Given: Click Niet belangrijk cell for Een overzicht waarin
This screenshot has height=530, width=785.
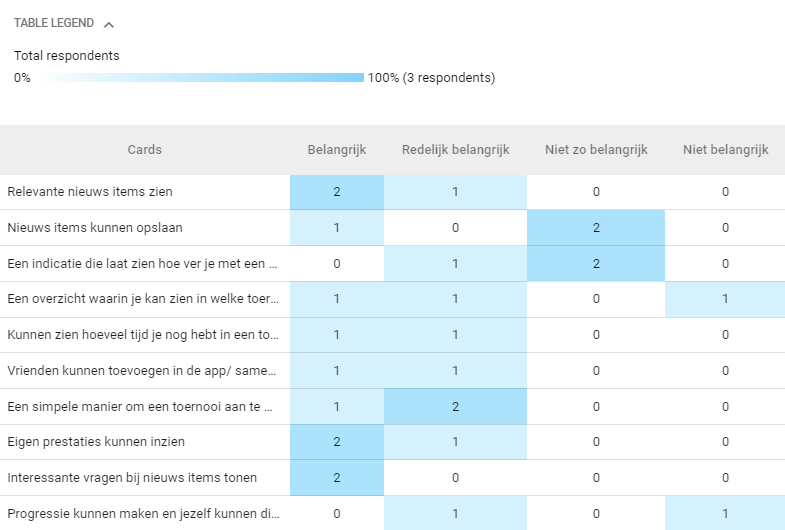Looking at the screenshot, I should [725, 299].
